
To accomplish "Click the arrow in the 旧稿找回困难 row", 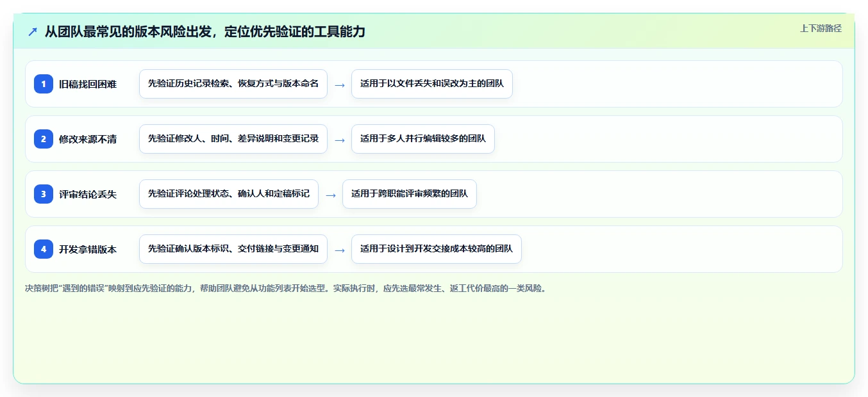I will pyautogui.click(x=340, y=85).
